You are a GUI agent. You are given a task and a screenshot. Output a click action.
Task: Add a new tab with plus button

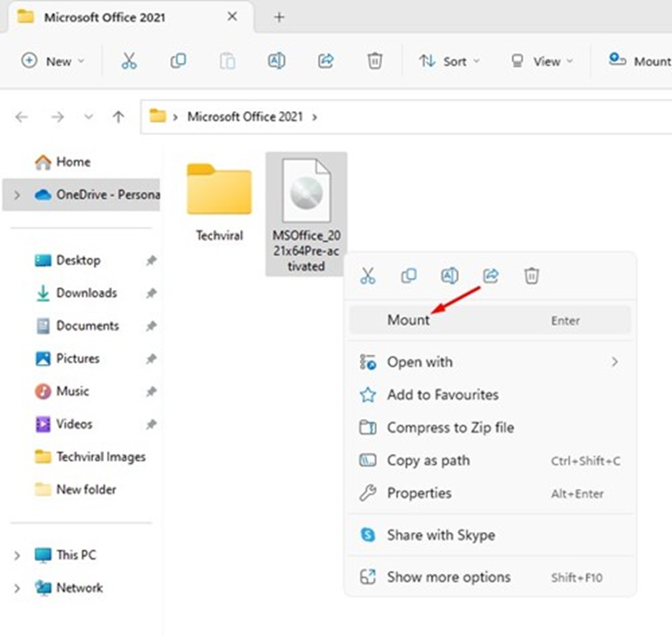point(279,17)
